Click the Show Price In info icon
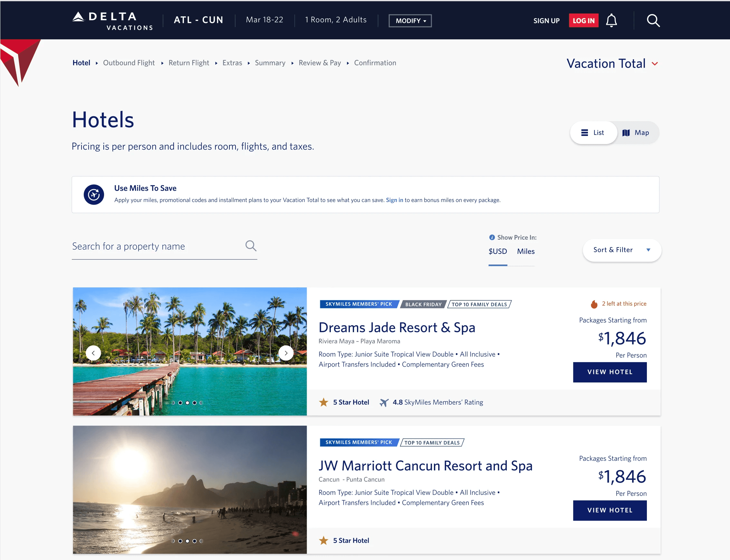 [492, 237]
